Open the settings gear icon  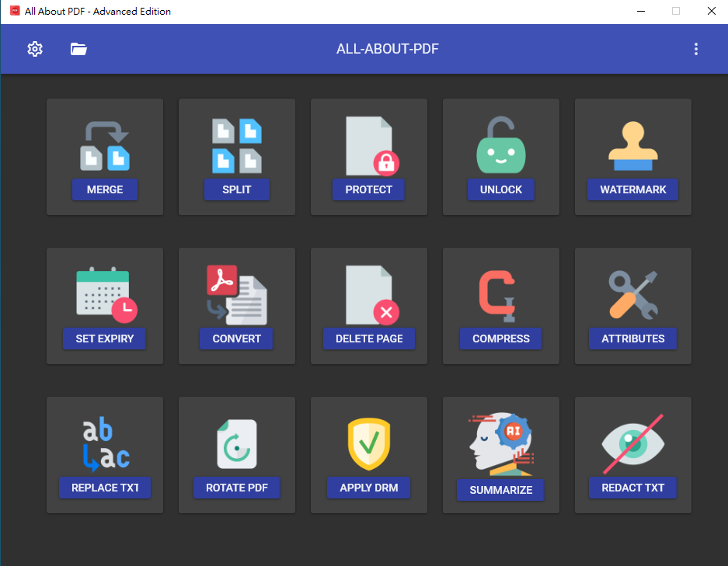click(35, 49)
